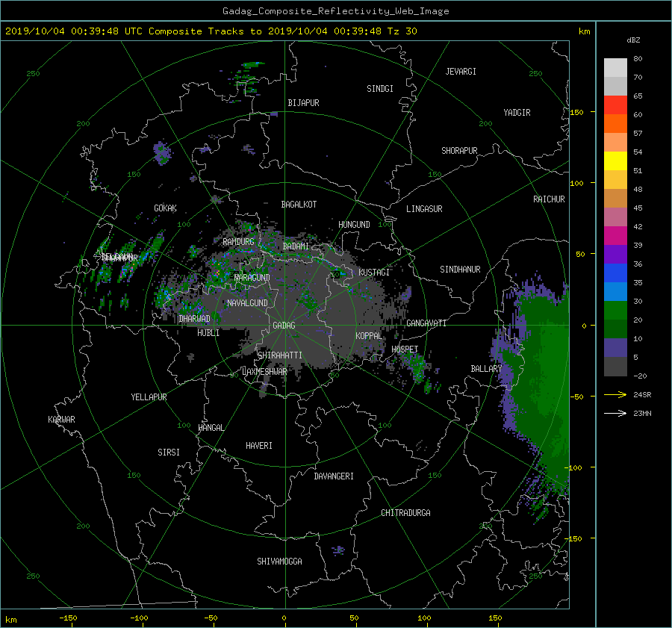
Task: Click the white 23MN arrow legend
Action: tap(615, 413)
